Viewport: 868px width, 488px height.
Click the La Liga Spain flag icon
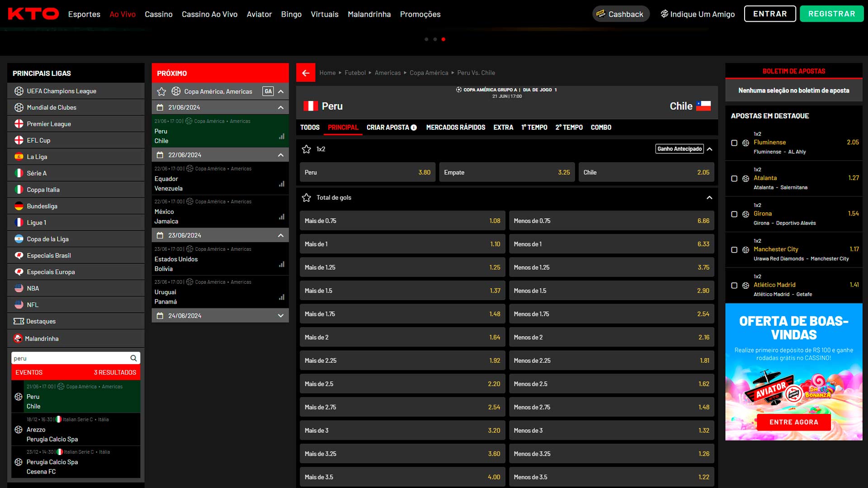19,157
